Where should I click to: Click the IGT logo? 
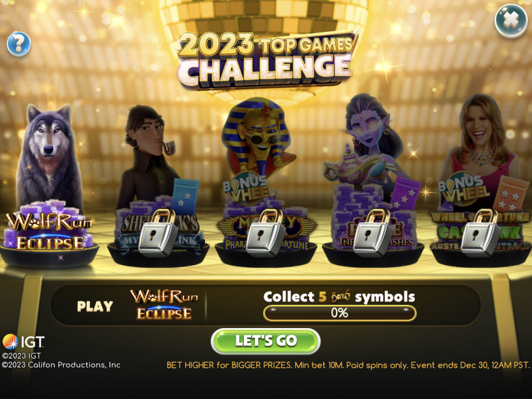(24, 342)
